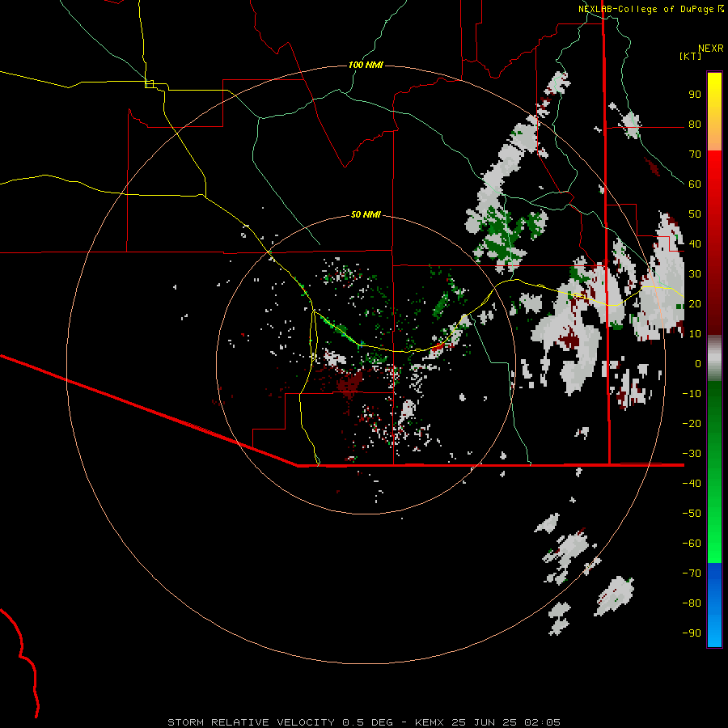Click the -40 value on velocity scale
Viewport: 728px width, 728px height.
point(692,484)
